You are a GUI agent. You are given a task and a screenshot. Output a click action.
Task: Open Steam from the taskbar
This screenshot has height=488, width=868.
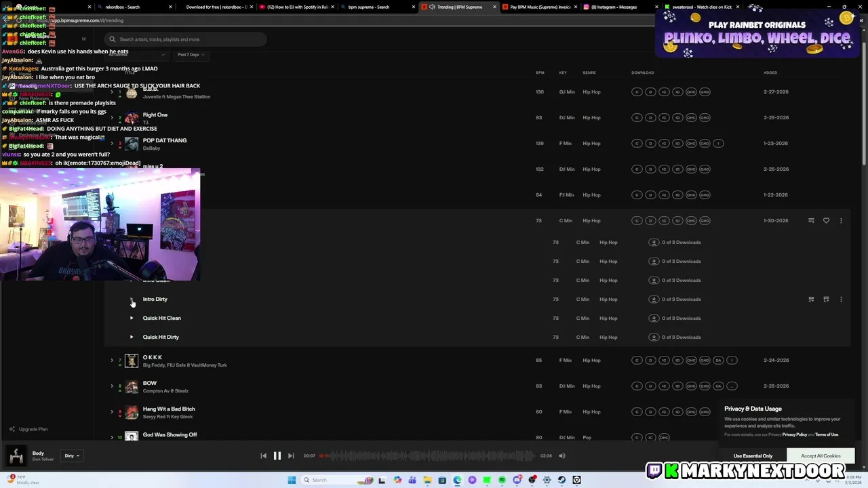coord(561,480)
